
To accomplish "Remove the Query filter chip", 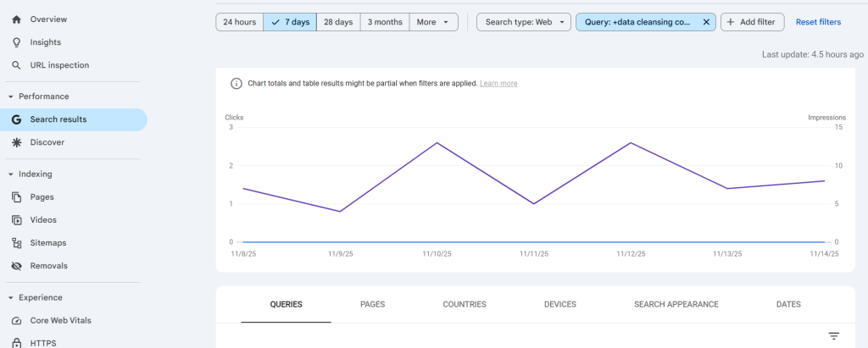I will (706, 22).
